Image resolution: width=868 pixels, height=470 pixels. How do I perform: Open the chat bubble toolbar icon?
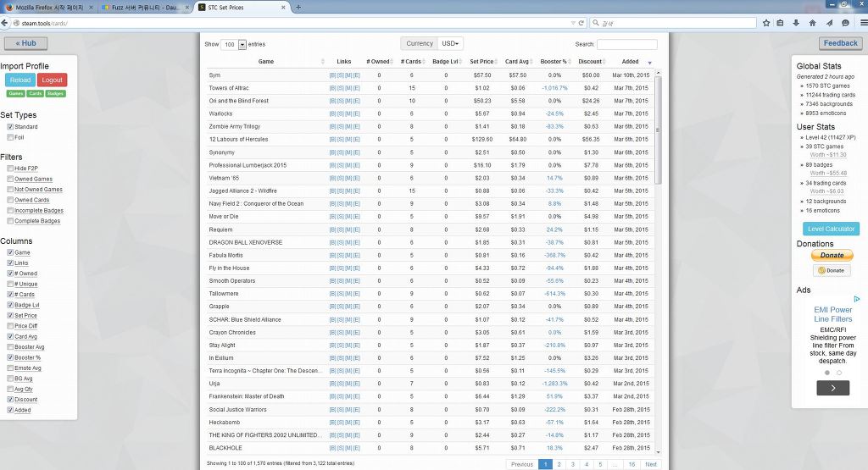pyautogui.click(x=845, y=23)
